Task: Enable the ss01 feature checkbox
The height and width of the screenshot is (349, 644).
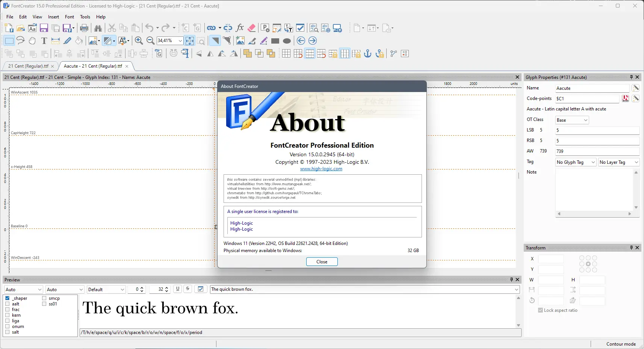Action: tap(44, 304)
